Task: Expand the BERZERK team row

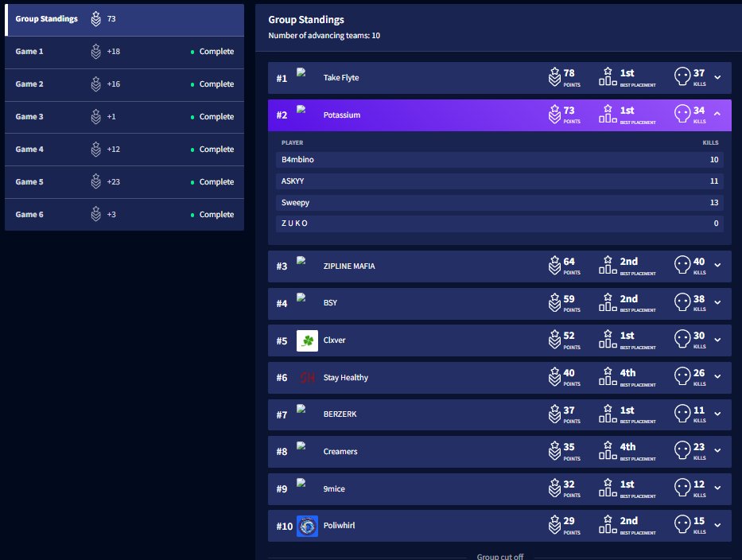Action: (x=717, y=414)
